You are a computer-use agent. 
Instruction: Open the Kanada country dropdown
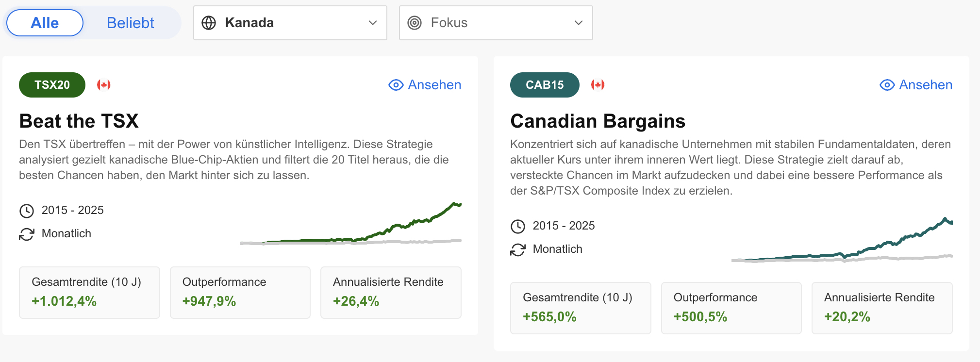pyautogui.click(x=290, y=23)
